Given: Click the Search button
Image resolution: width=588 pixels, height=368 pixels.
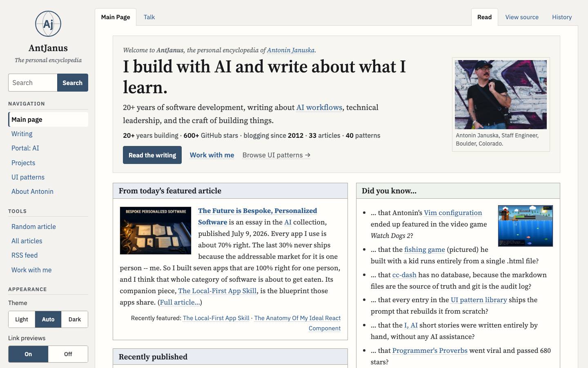Looking at the screenshot, I should pos(73,83).
